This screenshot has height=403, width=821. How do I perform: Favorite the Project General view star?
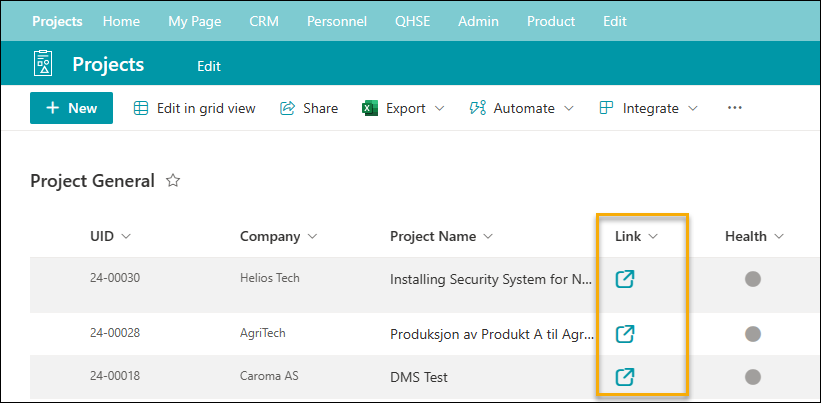[173, 181]
